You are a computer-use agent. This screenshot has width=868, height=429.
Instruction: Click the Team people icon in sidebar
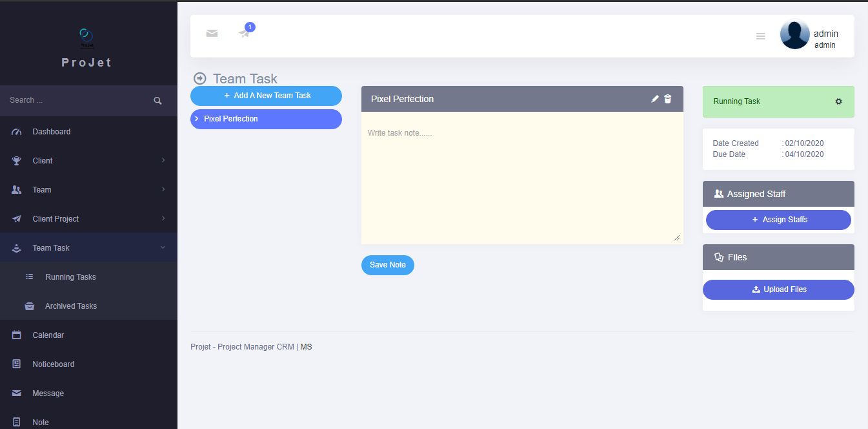[x=17, y=190]
